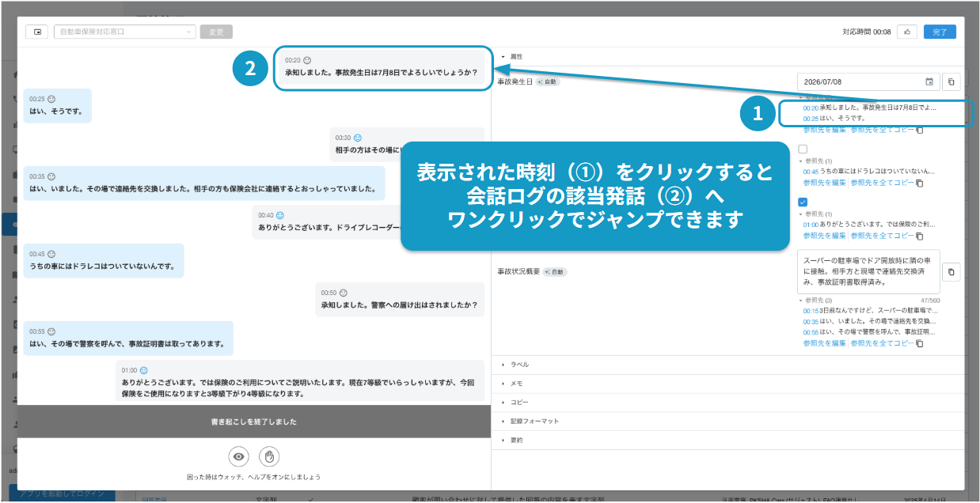Click the 00:55 timestamp link under 事故状況概要
Image resolution: width=980 pixels, height=503 pixels.
point(811,333)
